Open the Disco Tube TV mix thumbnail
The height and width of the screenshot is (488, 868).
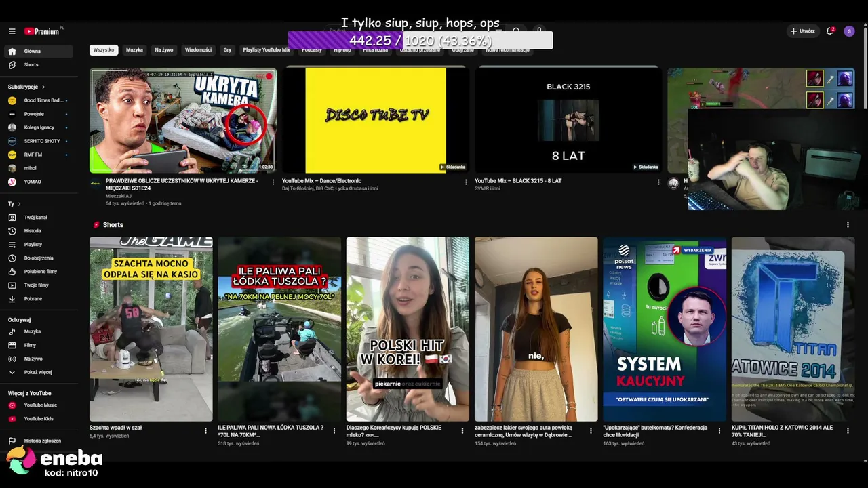coord(376,121)
